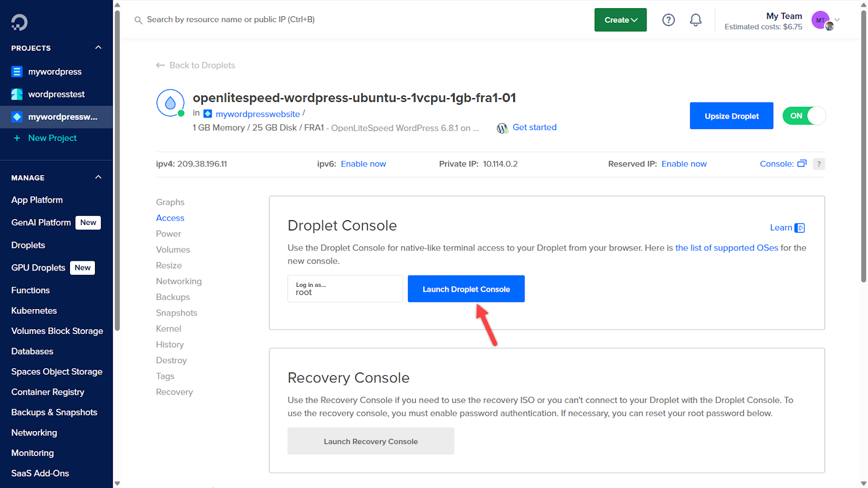Click the droplet water-drop icon
The image size is (868, 488).
coord(170,102)
